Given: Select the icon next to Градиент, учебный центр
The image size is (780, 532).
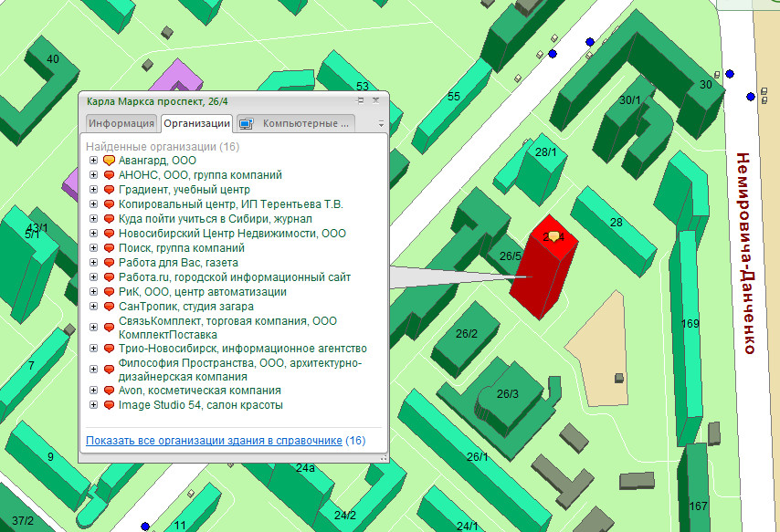Looking at the screenshot, I should coord(109,190).
